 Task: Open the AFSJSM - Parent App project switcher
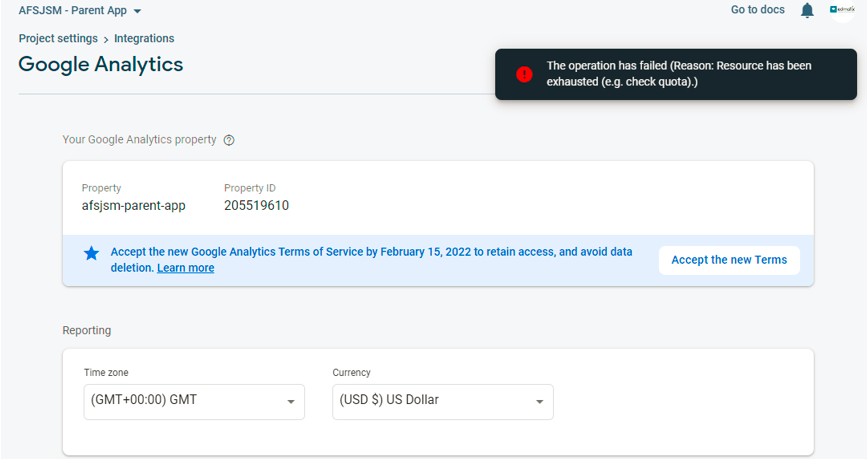[80, 11]
